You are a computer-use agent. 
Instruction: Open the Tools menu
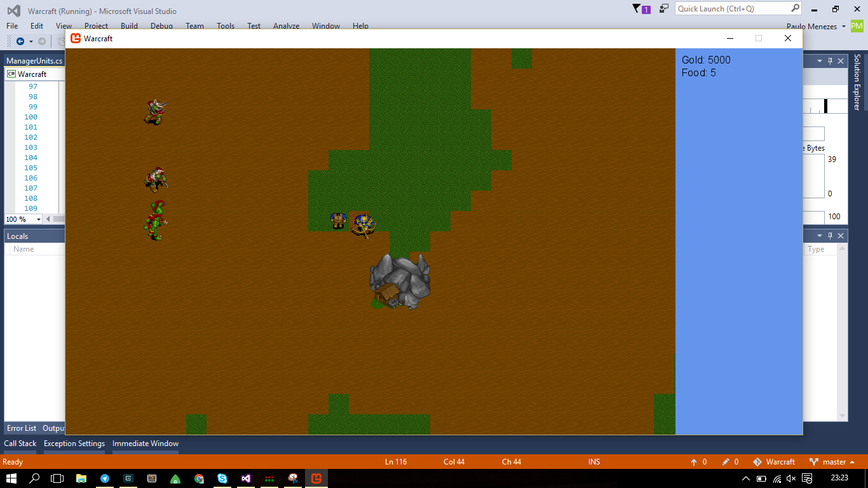click(x=226, y=26)
